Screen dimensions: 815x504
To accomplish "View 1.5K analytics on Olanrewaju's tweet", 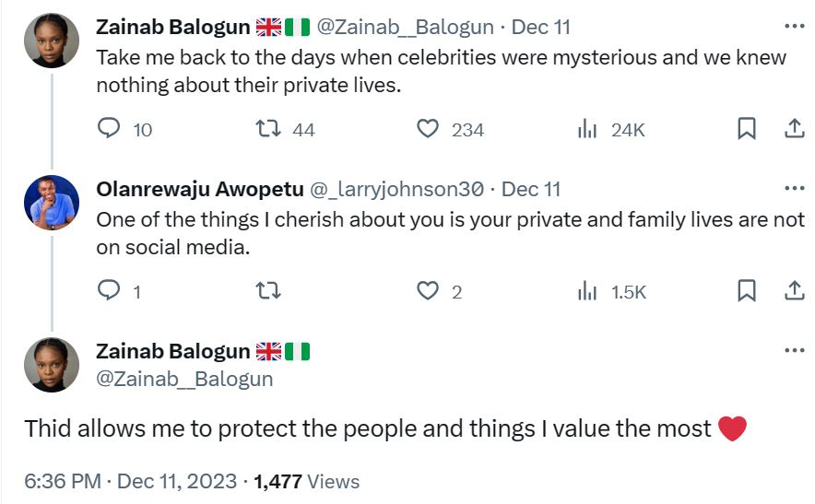I will tap(587, 292).
